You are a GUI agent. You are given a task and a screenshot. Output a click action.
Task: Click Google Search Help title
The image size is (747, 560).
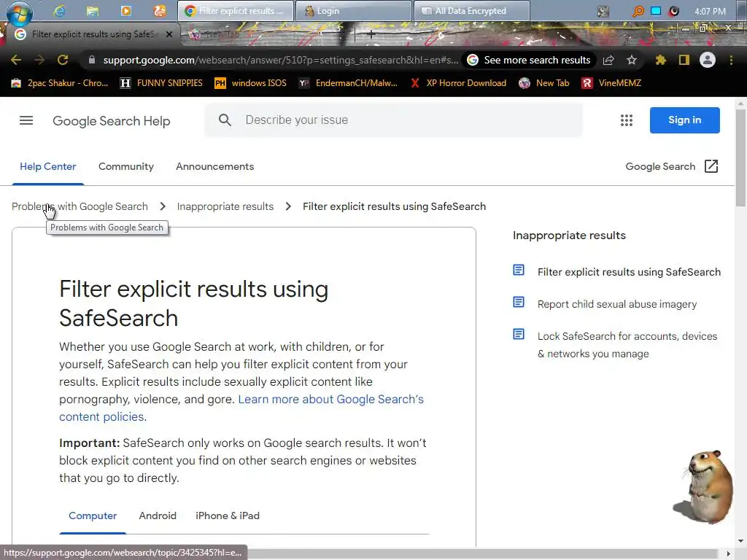point(112,121)
